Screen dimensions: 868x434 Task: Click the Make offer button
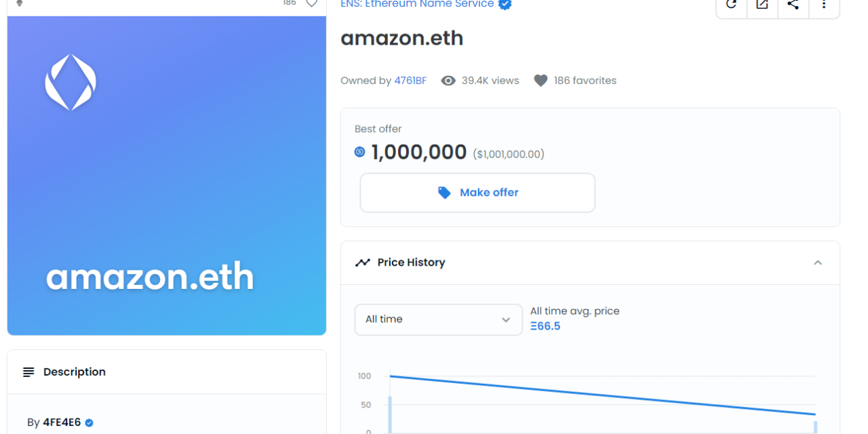[477, 192]
